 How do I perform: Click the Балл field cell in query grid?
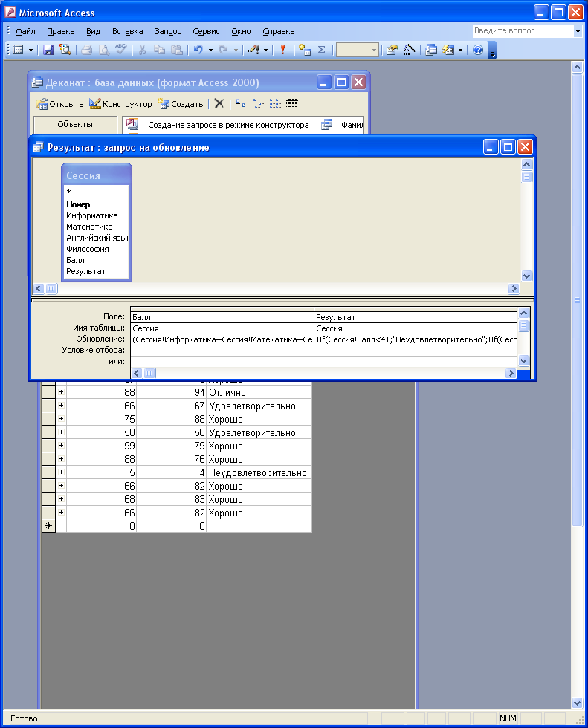pos(222,317)
